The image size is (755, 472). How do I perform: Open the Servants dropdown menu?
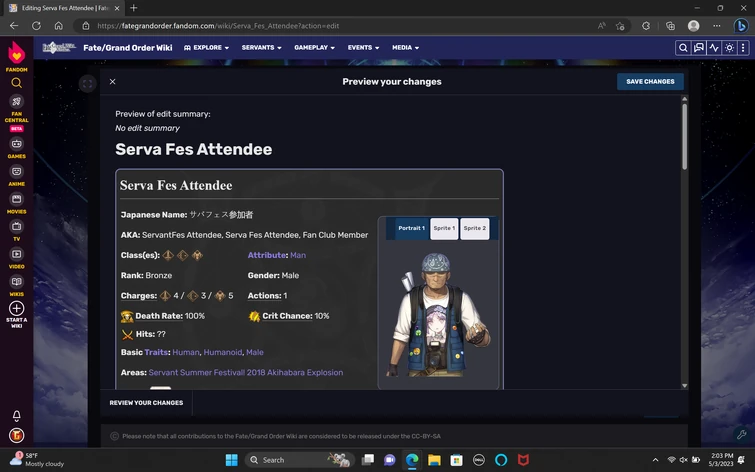click(x=261, y=48)
